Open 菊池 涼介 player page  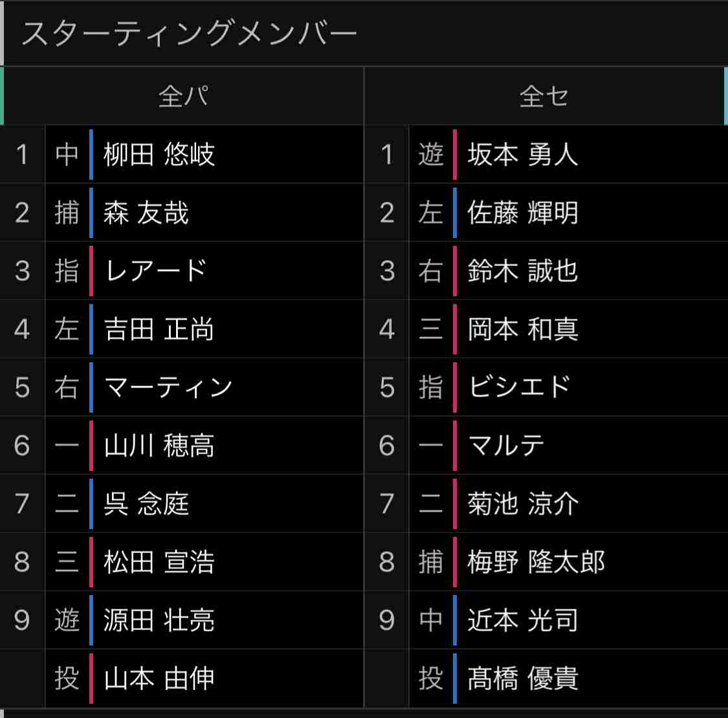tap(523, 504)
